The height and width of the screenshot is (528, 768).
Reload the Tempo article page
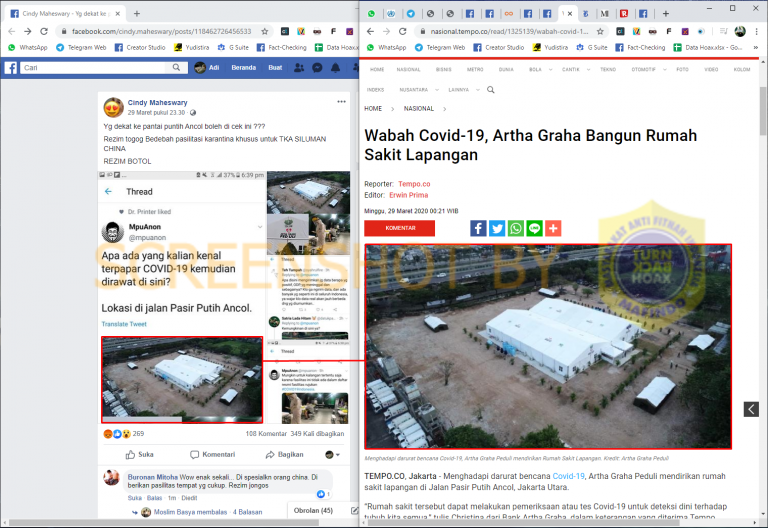(x=403, y=31)
